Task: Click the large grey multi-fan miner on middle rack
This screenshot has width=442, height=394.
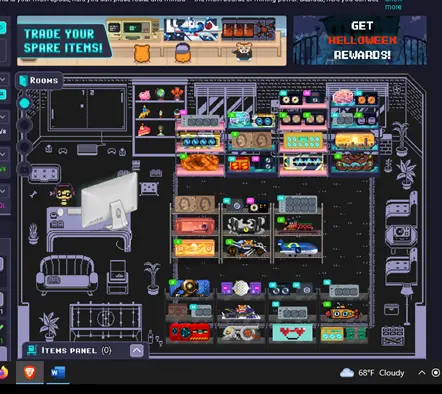Action: click(298, 204)
